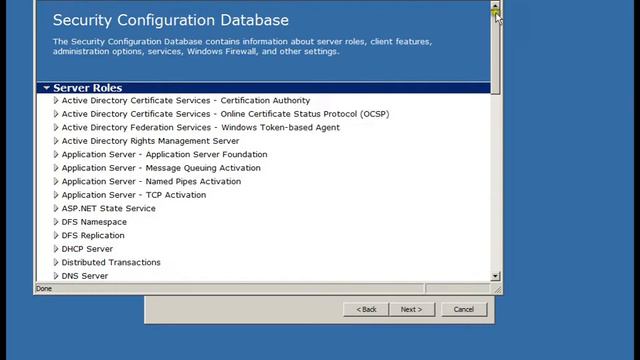Click scrollbar up arrow

[x=495, y=5]
